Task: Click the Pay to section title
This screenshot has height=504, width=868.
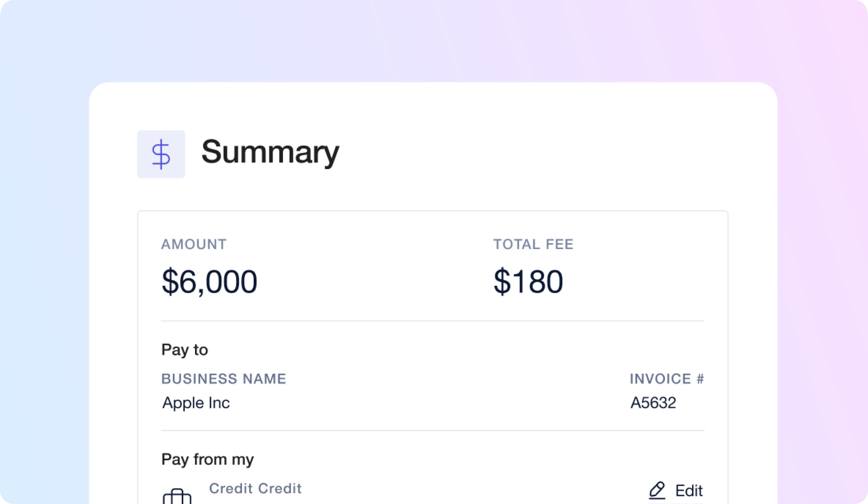Action: point(184,350)
